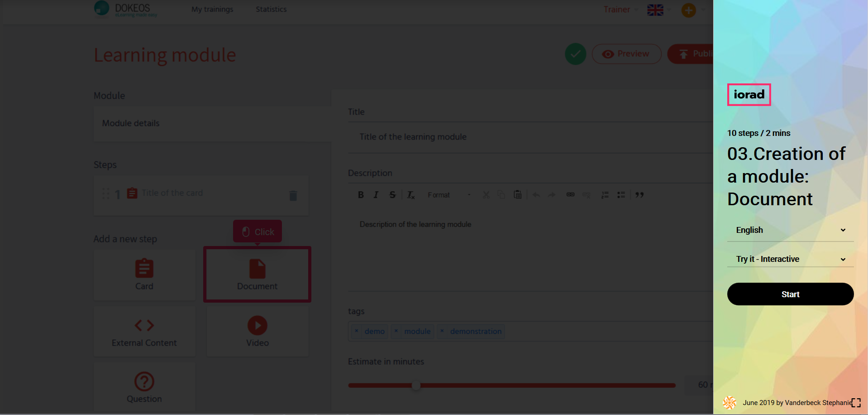Viewport: 868px width, 415px height.
Task: Delete step 1 with trash icon
Action: click(293, 195)
